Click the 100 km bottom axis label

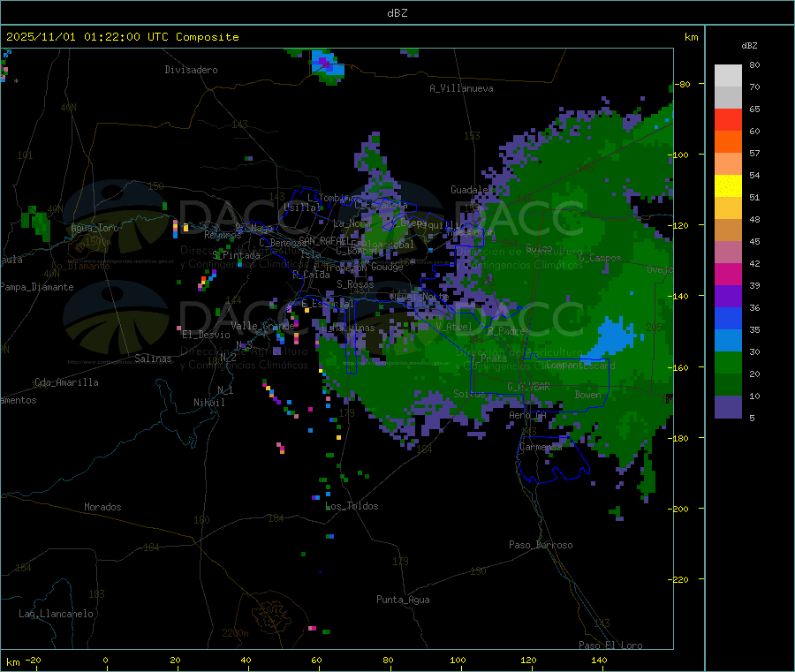point(458,660)
